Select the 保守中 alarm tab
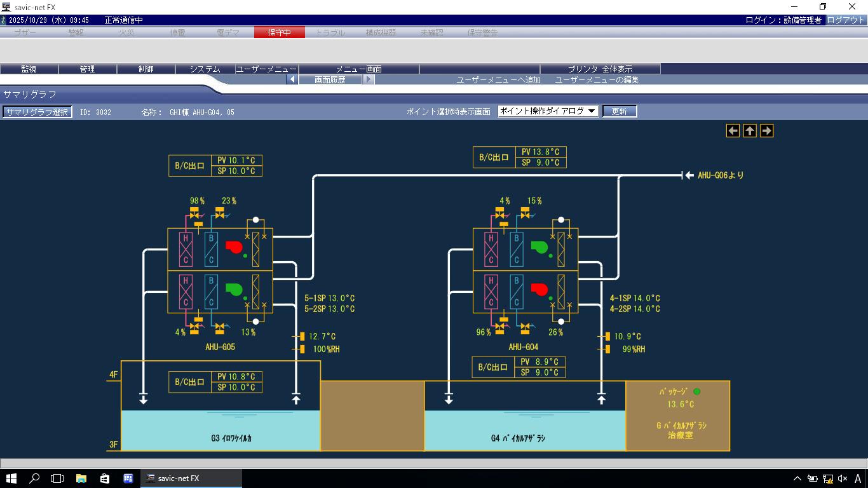The height and width of the screenshot is (488, 868). coord(279,32)
